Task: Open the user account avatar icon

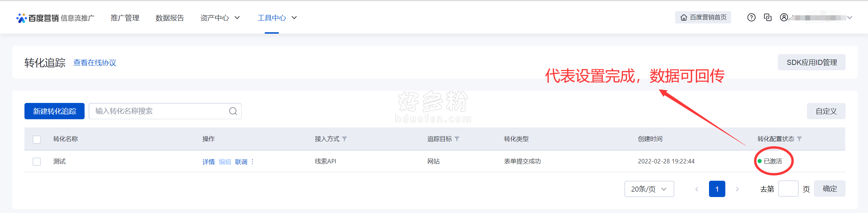Action: point(784,17)
